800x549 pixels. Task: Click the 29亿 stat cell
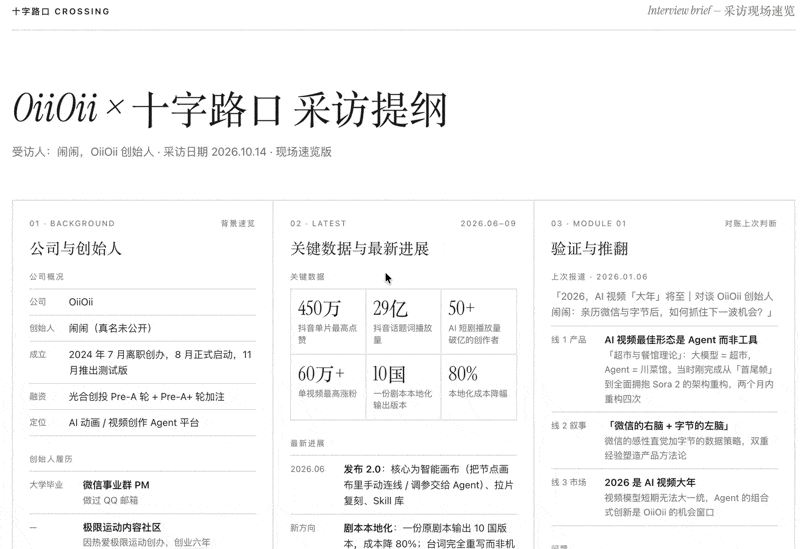point(403,321)
